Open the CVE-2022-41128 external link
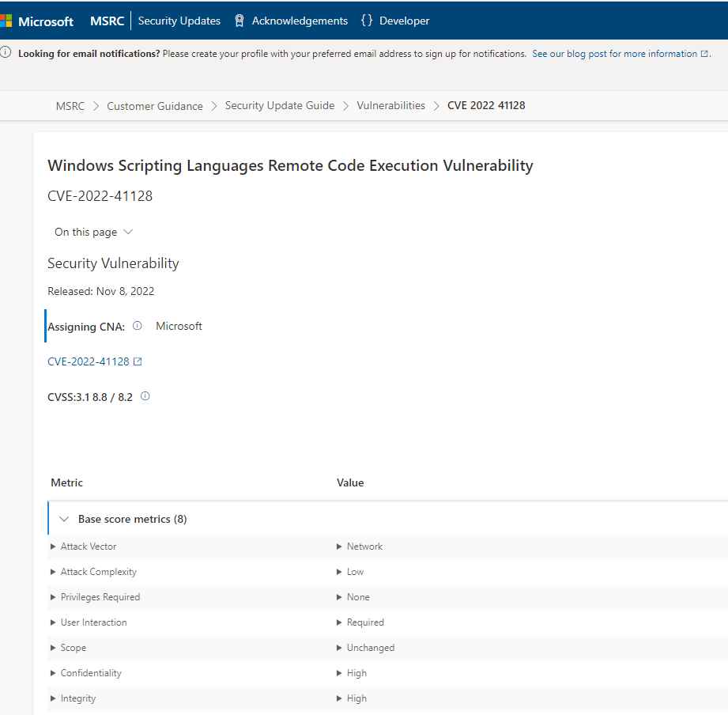This screenshot has height=715, width=728. [x=89, y=361]
